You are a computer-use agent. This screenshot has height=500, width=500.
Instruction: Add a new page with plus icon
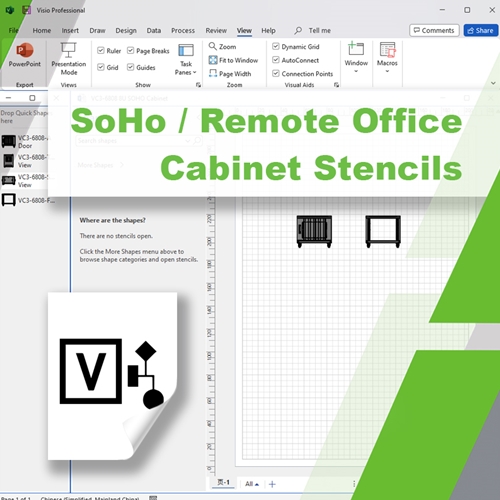272,484
